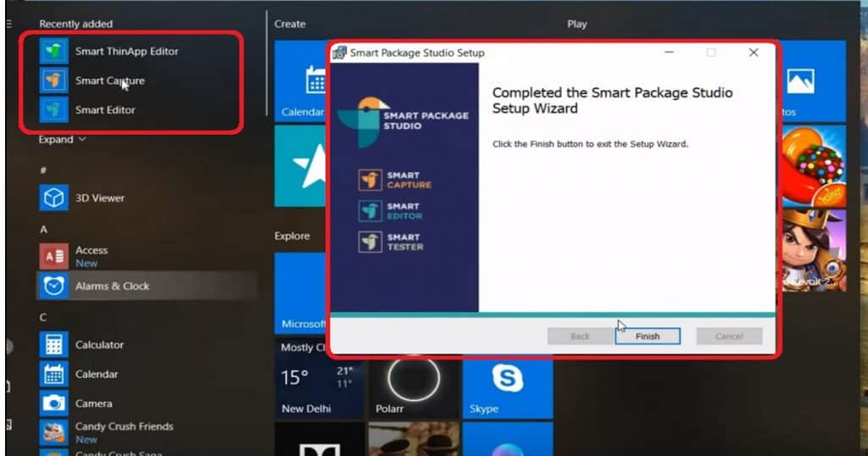
Task: Open Smart Editor icon in Recently added
Action: pos(53,109)
